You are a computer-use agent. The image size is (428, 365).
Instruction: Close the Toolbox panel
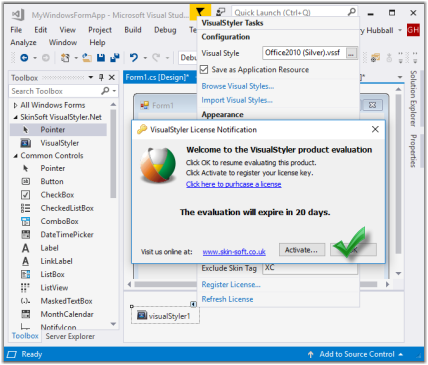click(112, 77)
